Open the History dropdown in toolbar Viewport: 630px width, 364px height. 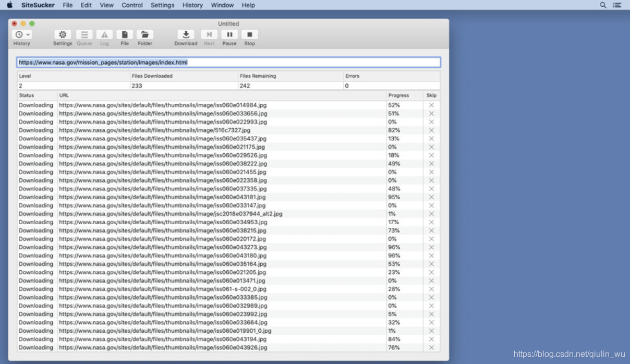click(x=22, y=34)
